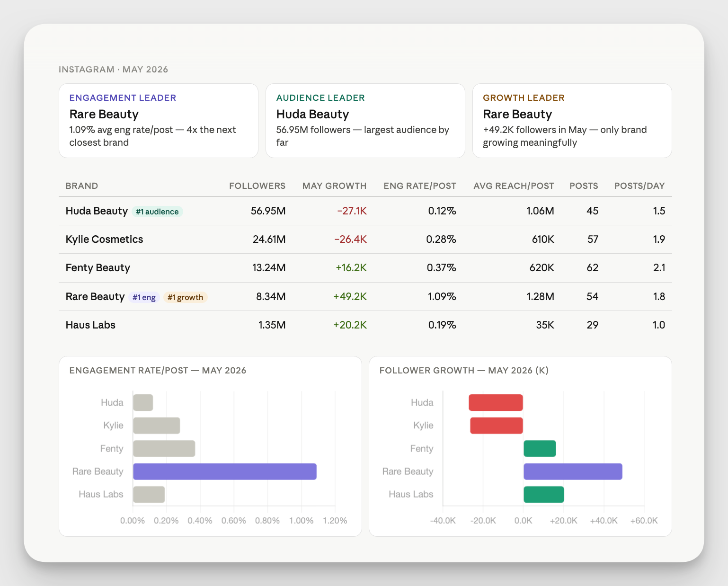Screen dimensions: 728x586
Task: Click the #1 audience badge
Action: pyautogui.click(x=157, y=212)
